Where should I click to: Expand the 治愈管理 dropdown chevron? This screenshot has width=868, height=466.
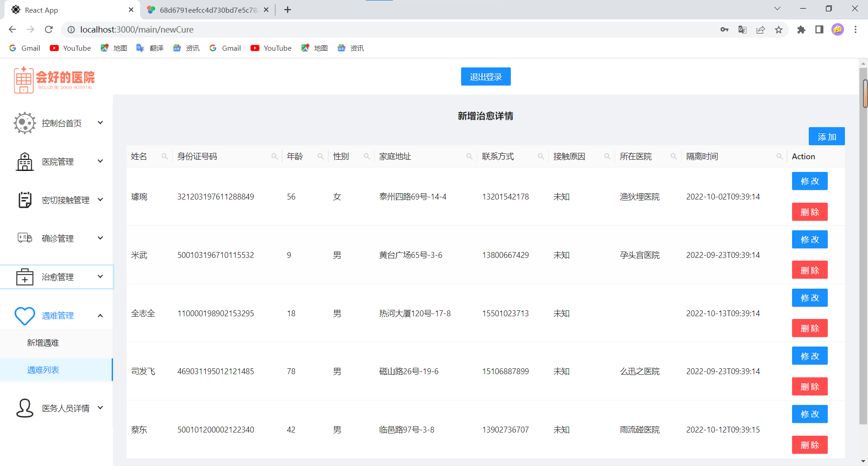[x=100, y=276]
